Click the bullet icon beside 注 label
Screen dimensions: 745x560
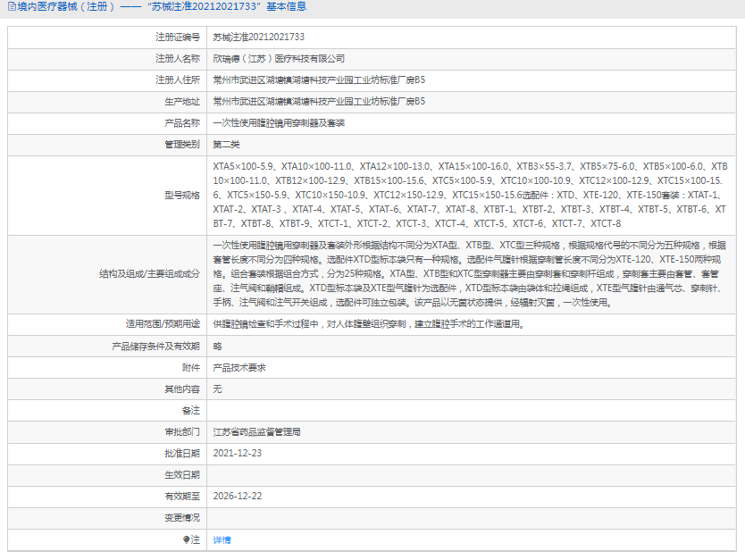point(186,539)
